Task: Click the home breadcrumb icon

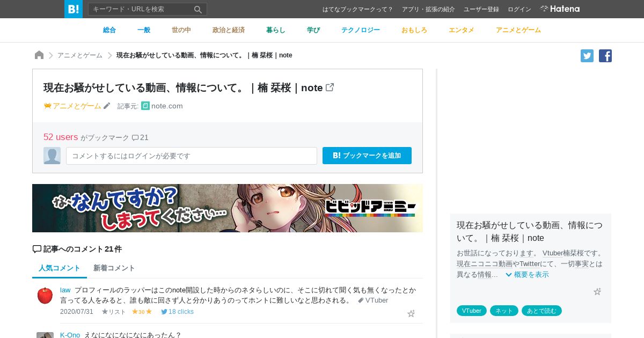Action: coord(39,55)
